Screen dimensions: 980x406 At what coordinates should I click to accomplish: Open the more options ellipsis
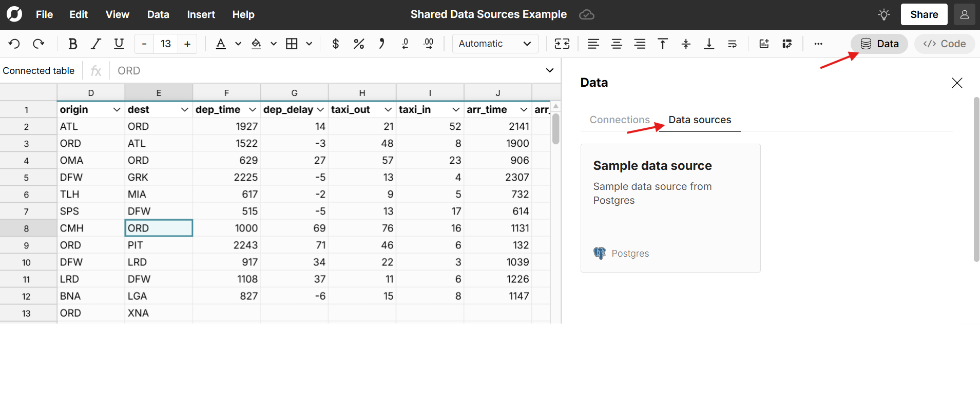point(818,44)
